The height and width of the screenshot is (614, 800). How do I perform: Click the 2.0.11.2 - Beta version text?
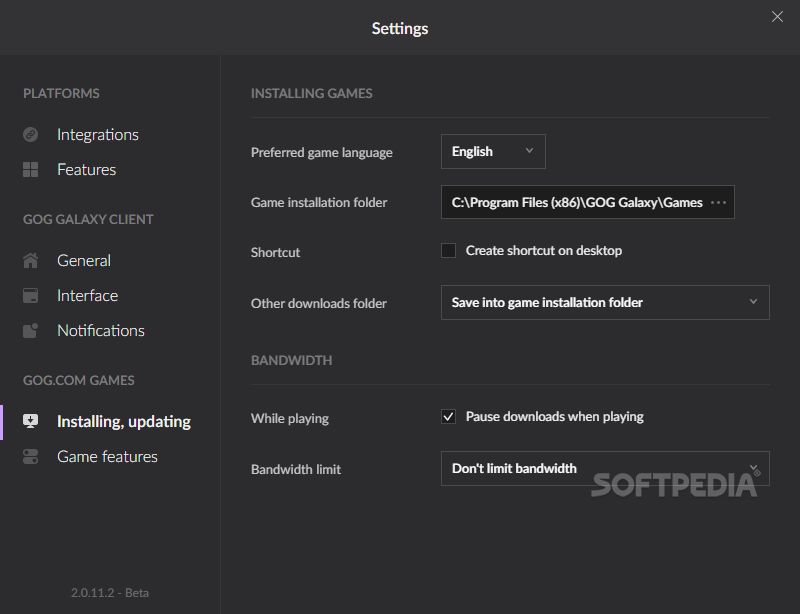click(110, 593)
